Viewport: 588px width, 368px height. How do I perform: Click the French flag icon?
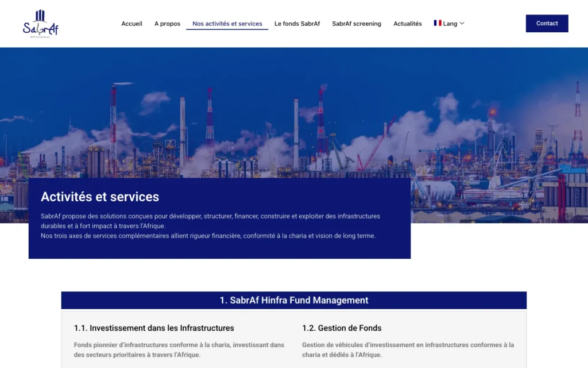[x=437, y=23]
